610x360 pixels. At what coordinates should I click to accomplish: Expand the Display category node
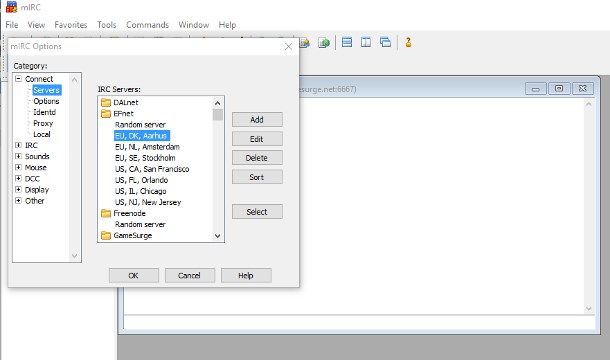point(18,190)
